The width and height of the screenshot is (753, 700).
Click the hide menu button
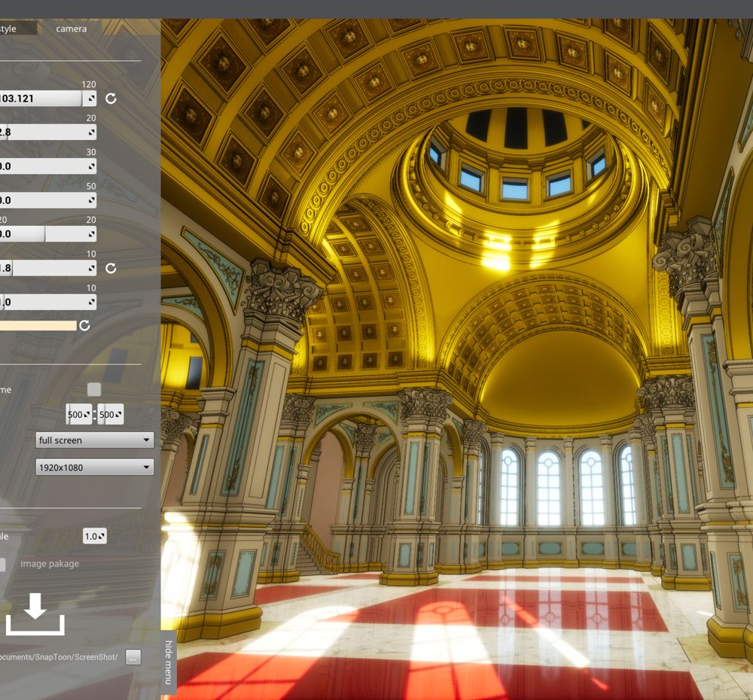pos(169,662)
